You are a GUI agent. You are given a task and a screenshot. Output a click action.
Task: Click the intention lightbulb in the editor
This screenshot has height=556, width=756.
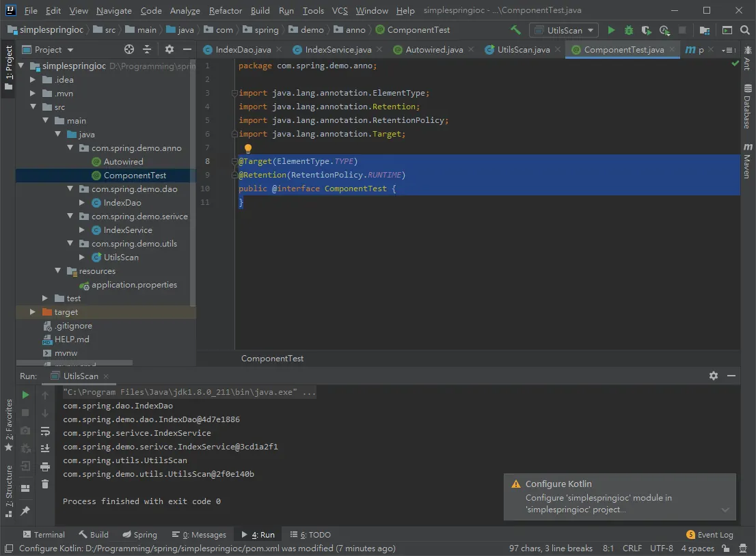(x=248, y=148)
